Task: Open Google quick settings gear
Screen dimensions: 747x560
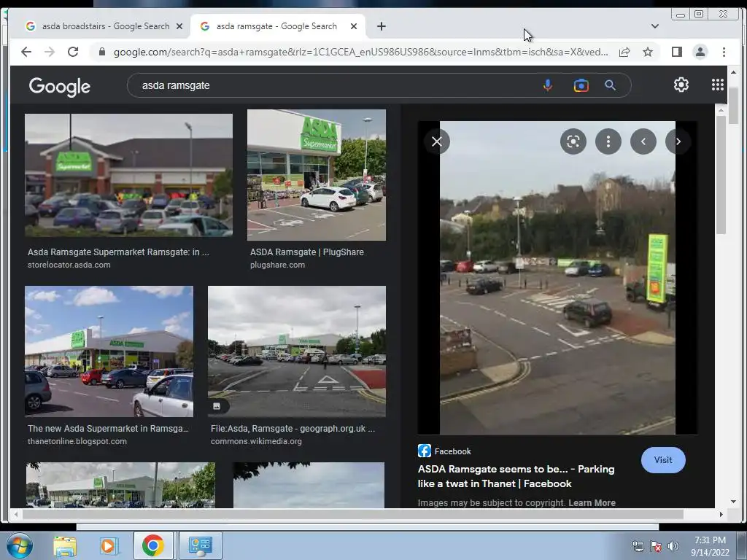Action: (681, 85)
